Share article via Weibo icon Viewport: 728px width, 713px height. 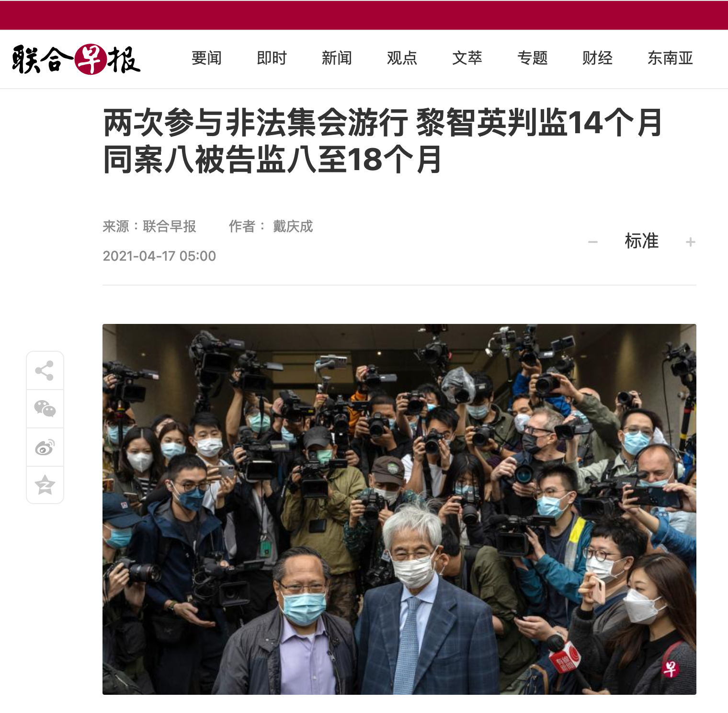pos(45,447)
